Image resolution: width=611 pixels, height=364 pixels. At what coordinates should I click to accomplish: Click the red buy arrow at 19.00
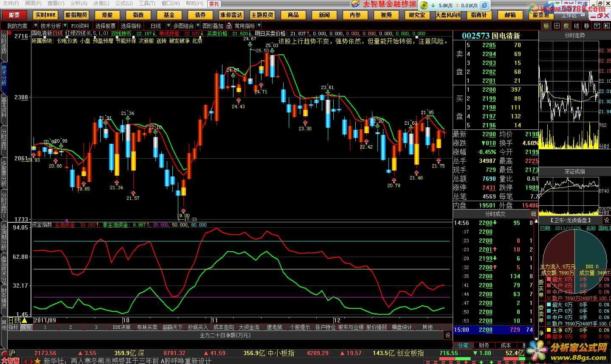(183, 210)
